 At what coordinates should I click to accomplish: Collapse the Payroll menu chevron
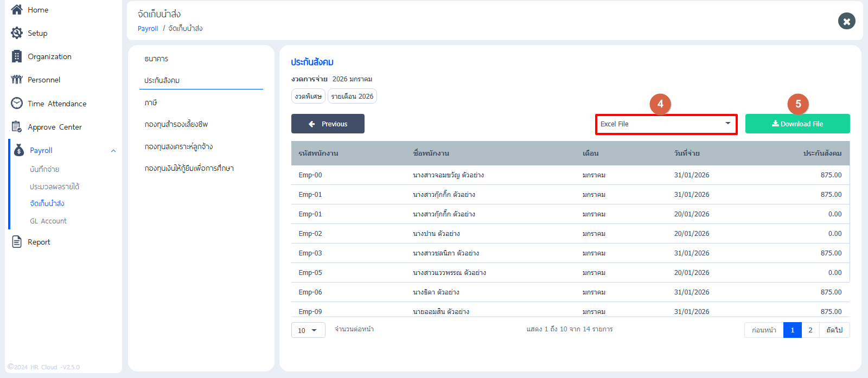coord(113,151)
